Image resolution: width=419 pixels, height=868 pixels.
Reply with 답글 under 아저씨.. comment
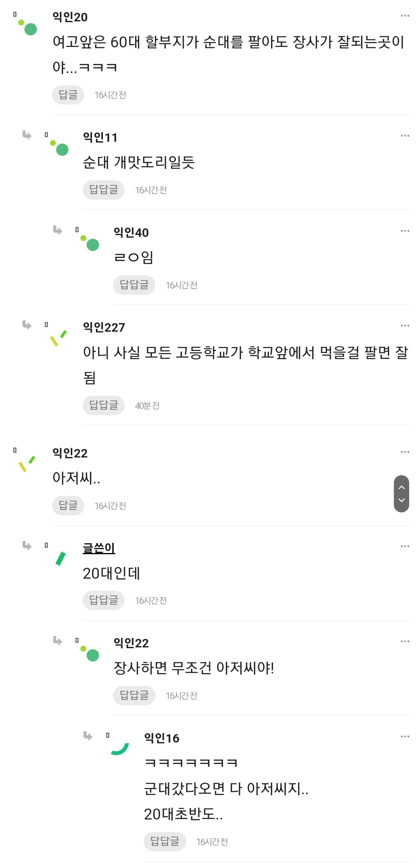coord(68,506)
